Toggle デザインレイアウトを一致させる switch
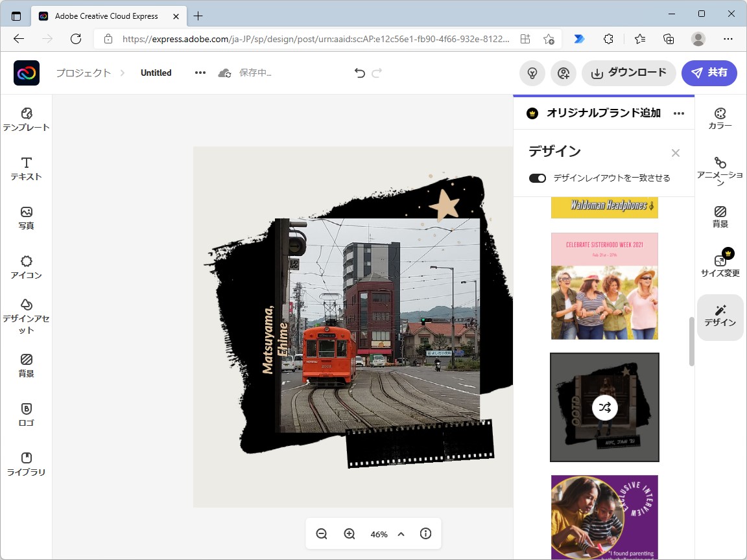The width and height of the screenshot is (747, 560). tap(538, 178)
